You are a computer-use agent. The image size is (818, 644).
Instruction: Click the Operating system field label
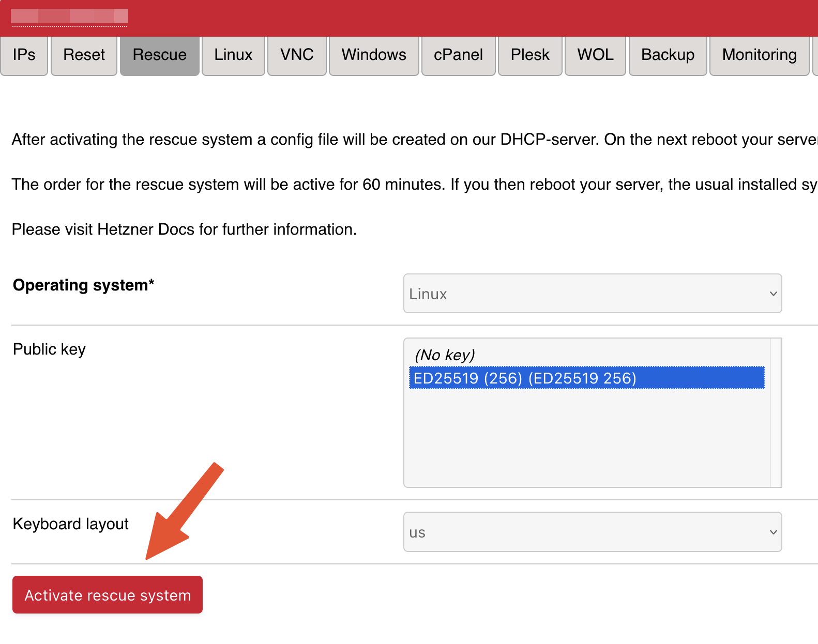coord(83,285)
